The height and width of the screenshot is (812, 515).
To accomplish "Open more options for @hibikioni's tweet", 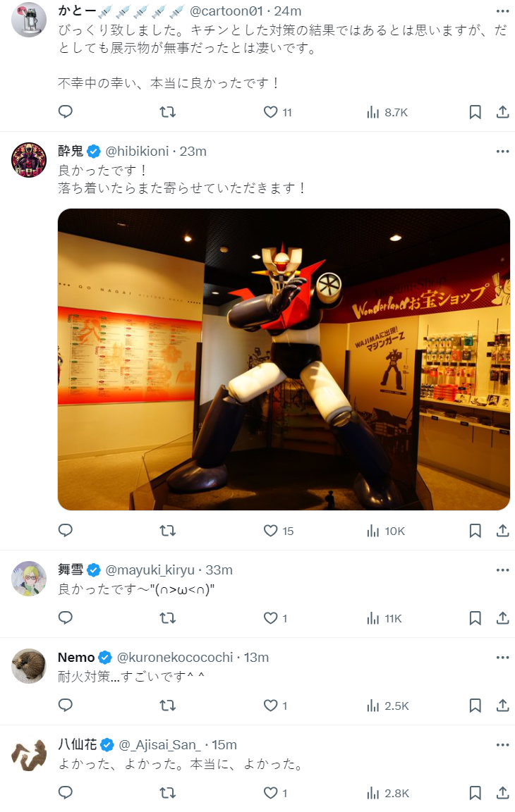I will (x=502, y=152).
